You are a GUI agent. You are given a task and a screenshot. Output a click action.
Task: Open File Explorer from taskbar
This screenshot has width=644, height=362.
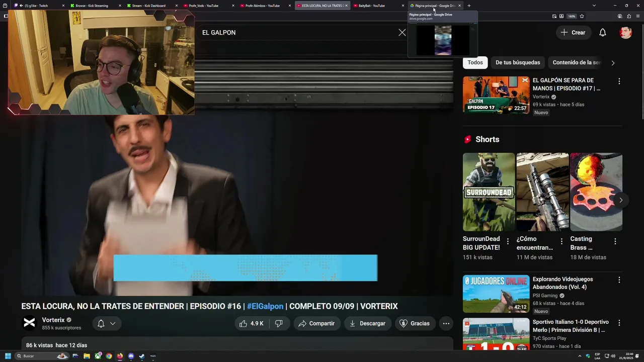pos(87,356)
